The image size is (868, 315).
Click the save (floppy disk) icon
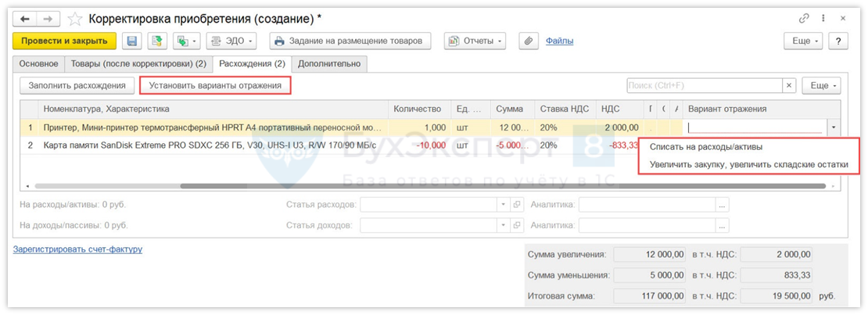132,41
